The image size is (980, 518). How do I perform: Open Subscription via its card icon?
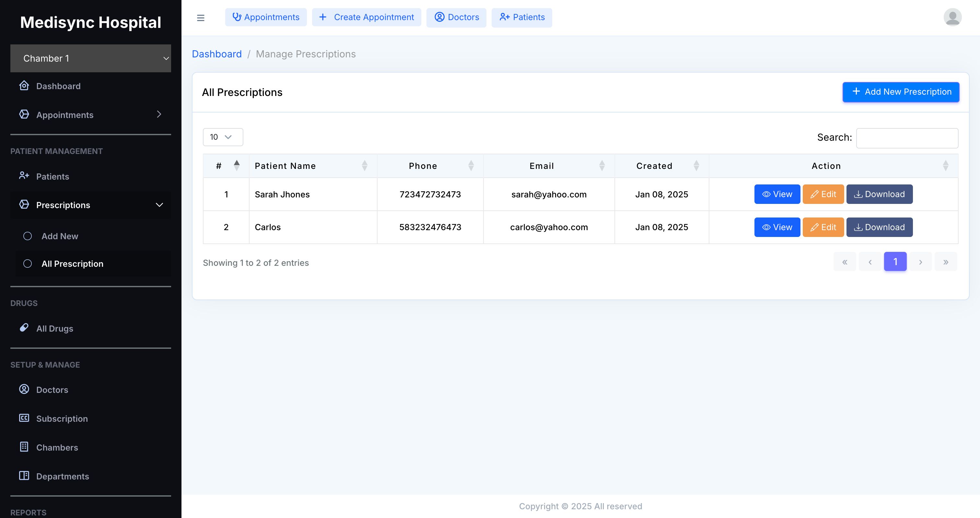(x=24, y=418)
